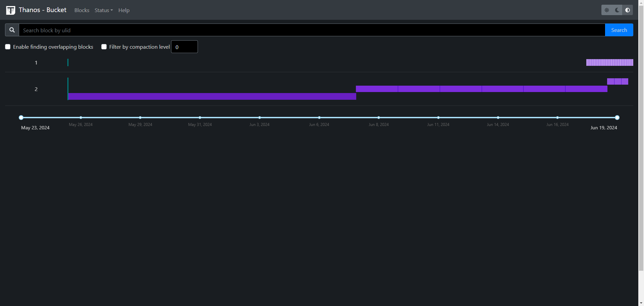The width and height of the screenshot is (644, 306).
Task: Toggle Filter by compaction level checkbox
Action: click(104, 47)
